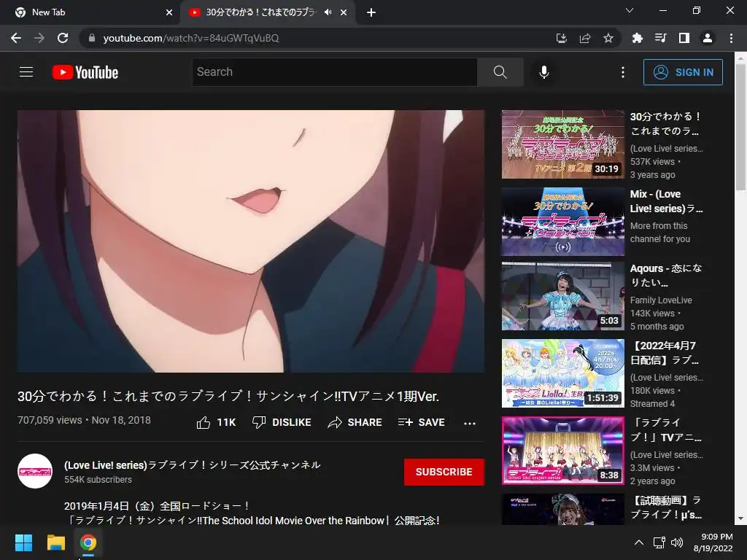Screen dimensions: 747x560
Task: Go forward in browser history
Action: pyautogui.click(x=39, y=38)
